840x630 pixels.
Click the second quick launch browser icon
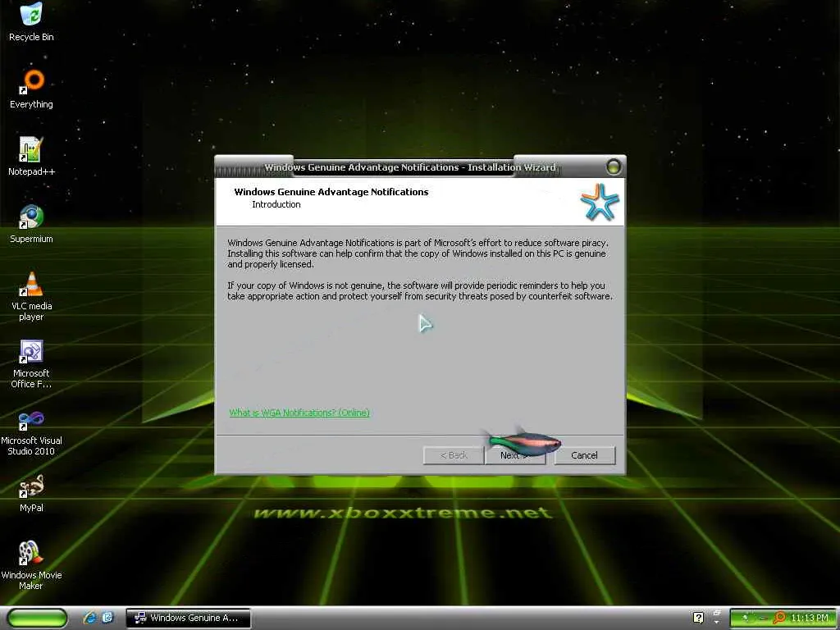(107, 618)
